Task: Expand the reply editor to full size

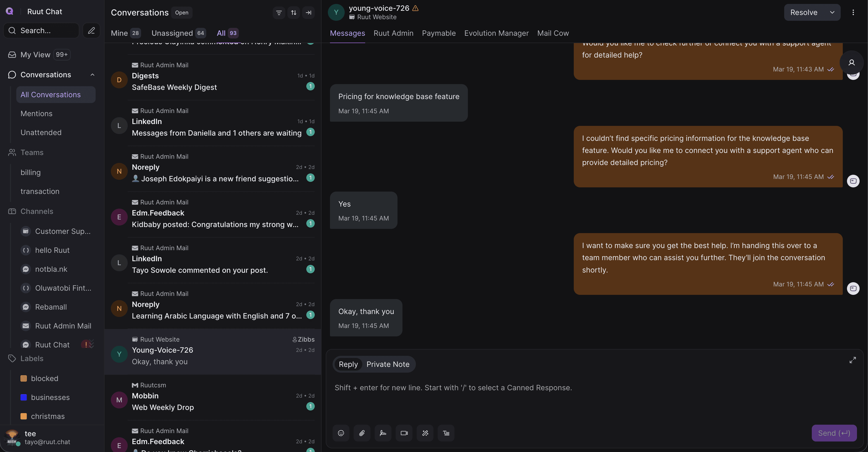Action: tap(853, 360)
